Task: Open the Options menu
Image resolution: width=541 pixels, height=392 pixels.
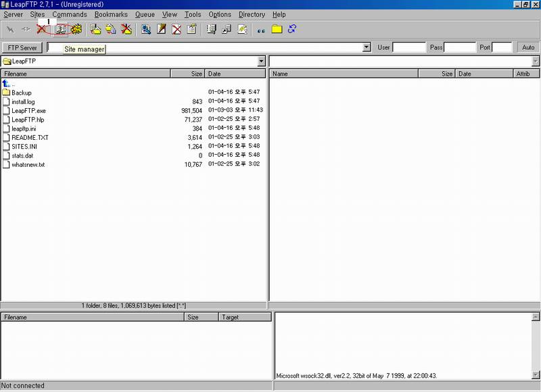Action: click(220, 14)
